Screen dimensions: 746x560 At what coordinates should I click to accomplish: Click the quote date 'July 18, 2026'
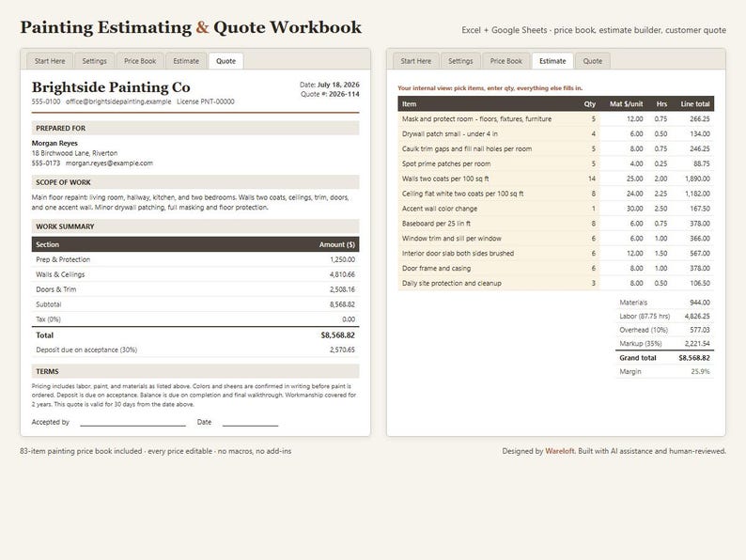(x=338, y=85)
